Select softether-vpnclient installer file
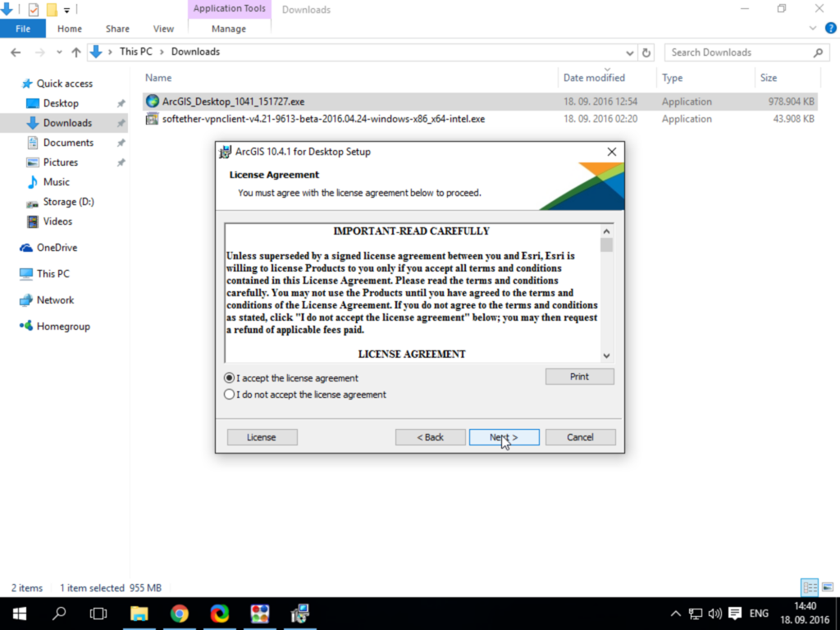 pyautogui.click(x=480, y=119)
